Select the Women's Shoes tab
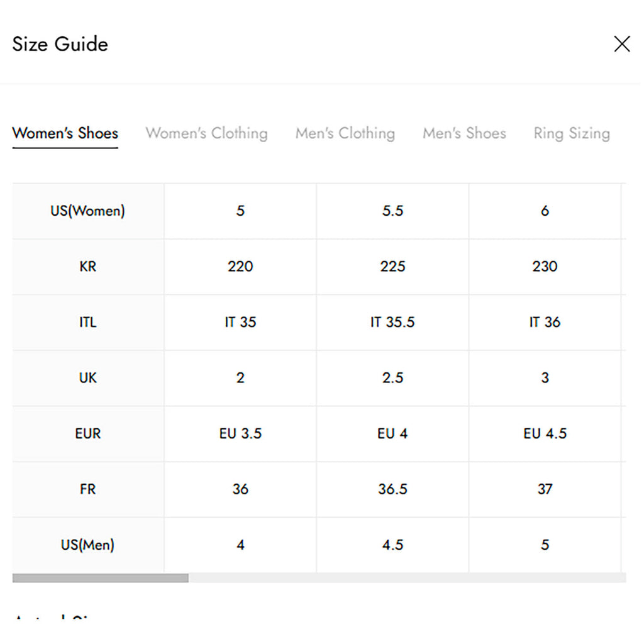 click(x=65, y=133)
